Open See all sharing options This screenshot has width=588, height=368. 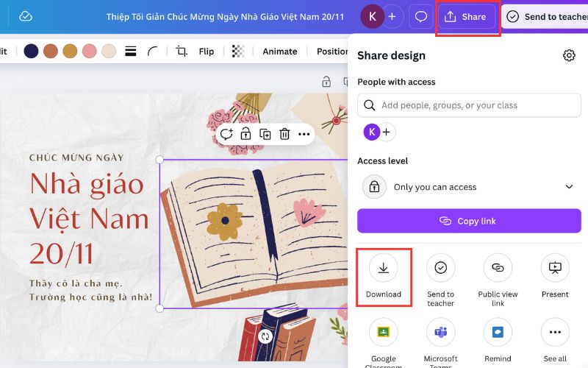click(555, 333)
